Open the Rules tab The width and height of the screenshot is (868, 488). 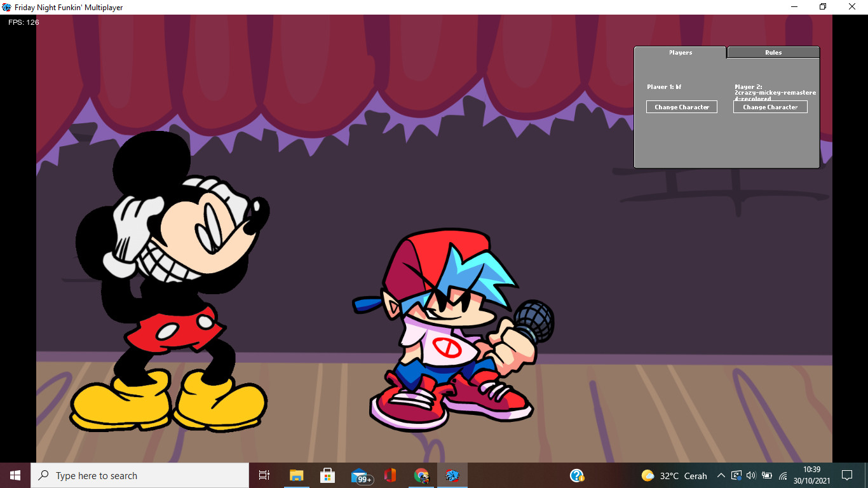pos(773,52)
